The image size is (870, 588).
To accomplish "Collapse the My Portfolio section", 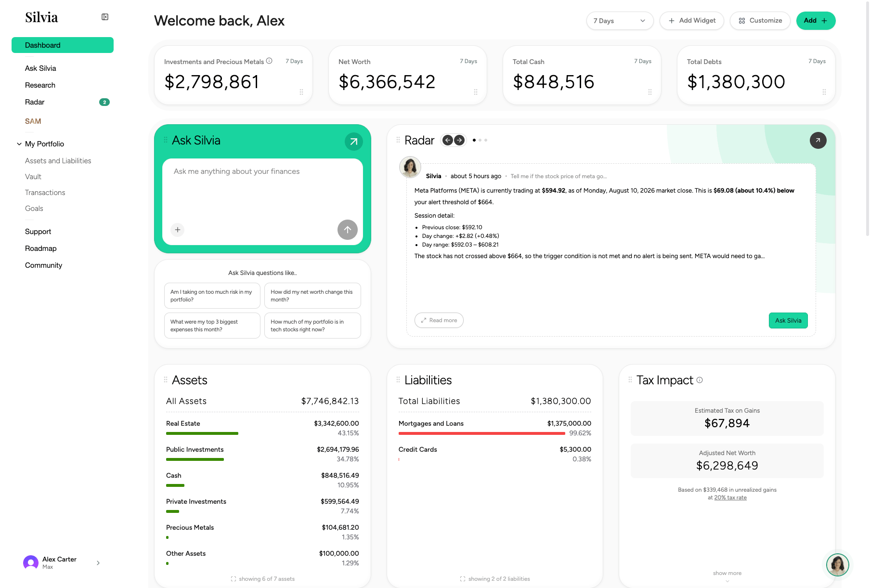I will point(19,144).
